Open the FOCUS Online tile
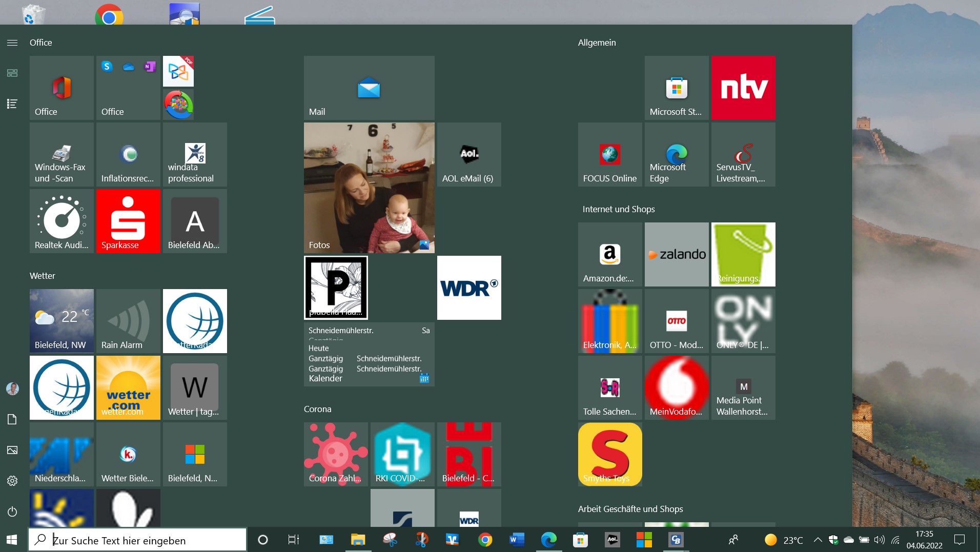980x552 pixels. [x=610, y=154]
